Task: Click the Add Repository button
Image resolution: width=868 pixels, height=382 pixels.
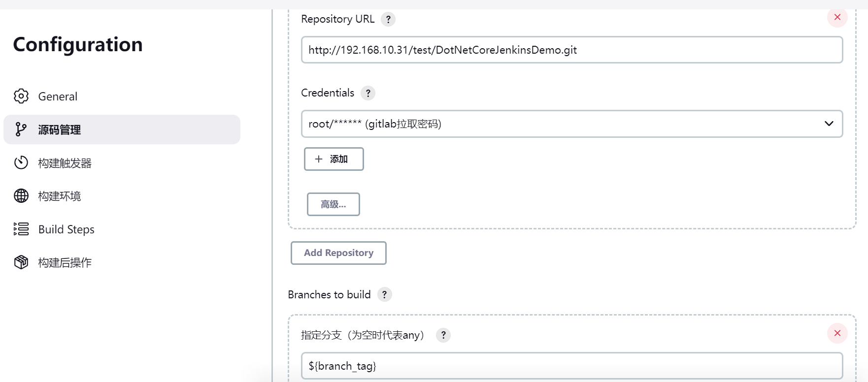Action: (338, 253)
